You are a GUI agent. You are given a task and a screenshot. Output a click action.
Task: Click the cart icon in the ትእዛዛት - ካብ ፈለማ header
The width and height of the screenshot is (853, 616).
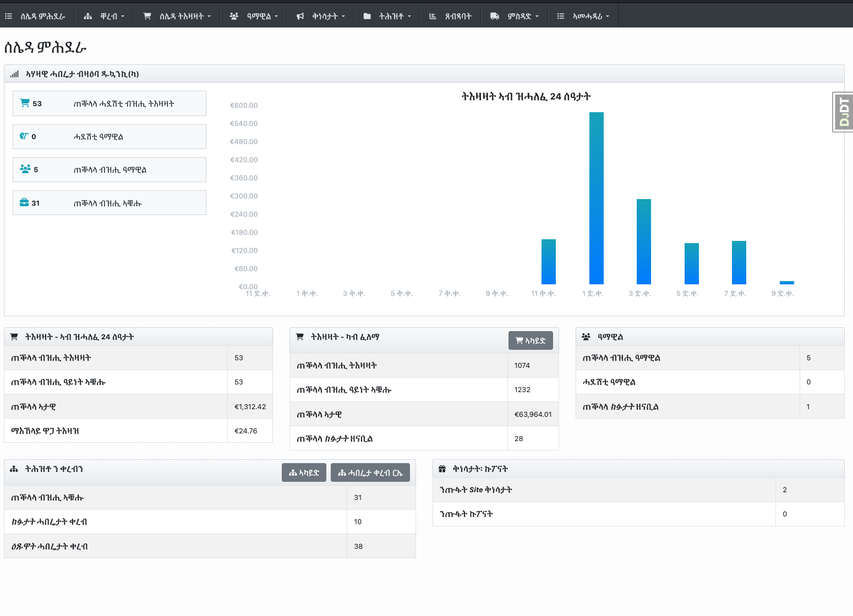tap(299, 337)
